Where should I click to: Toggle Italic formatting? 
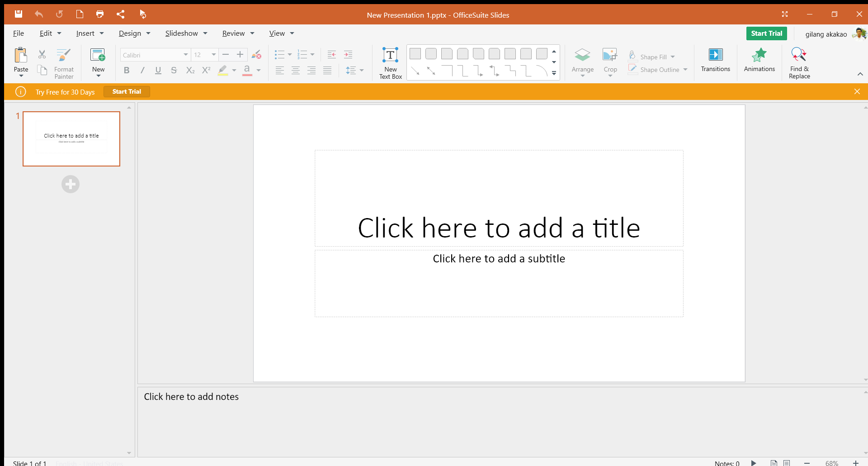142,70
